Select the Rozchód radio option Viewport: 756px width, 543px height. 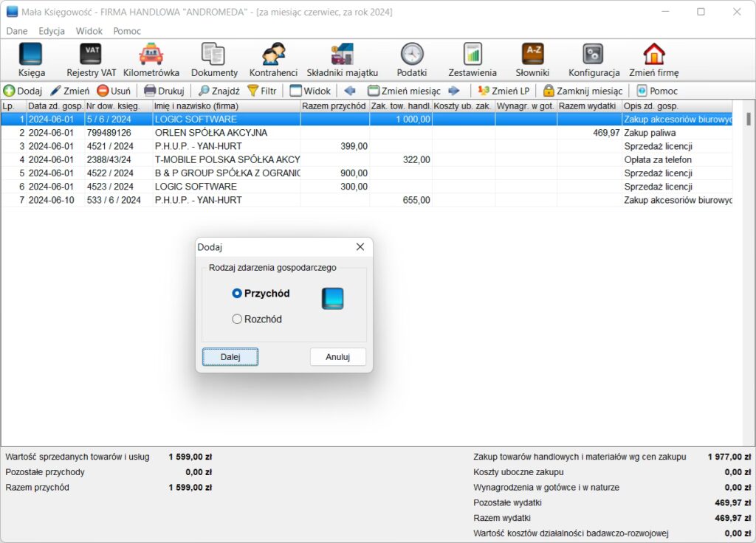pos(237,319)
